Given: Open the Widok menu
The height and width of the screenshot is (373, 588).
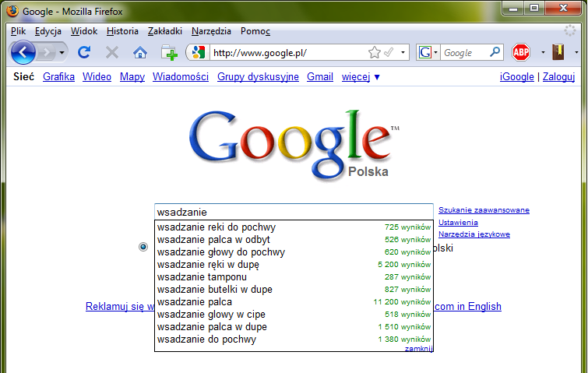Looking at the screenshot, I should pyautogui.click(x=84, y=31).
